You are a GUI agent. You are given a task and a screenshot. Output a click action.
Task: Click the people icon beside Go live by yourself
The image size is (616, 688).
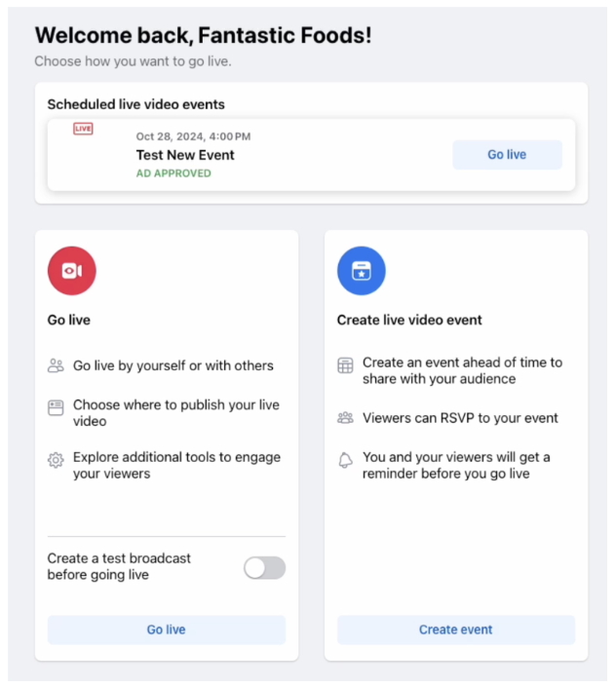pos(56,365)
